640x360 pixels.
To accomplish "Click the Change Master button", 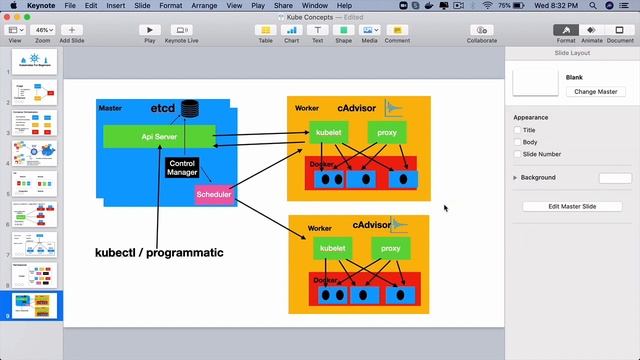I will tap(596, 92).
